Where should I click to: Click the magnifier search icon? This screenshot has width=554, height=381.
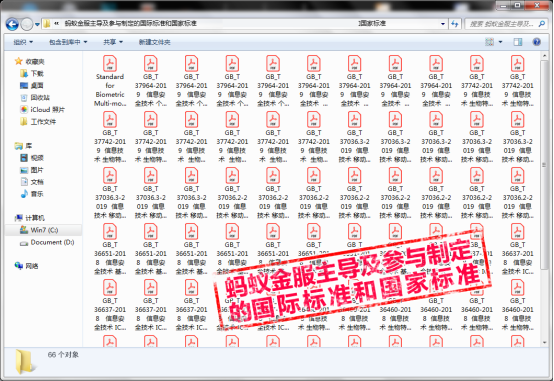pyautogui.click(x=542, y=24)
